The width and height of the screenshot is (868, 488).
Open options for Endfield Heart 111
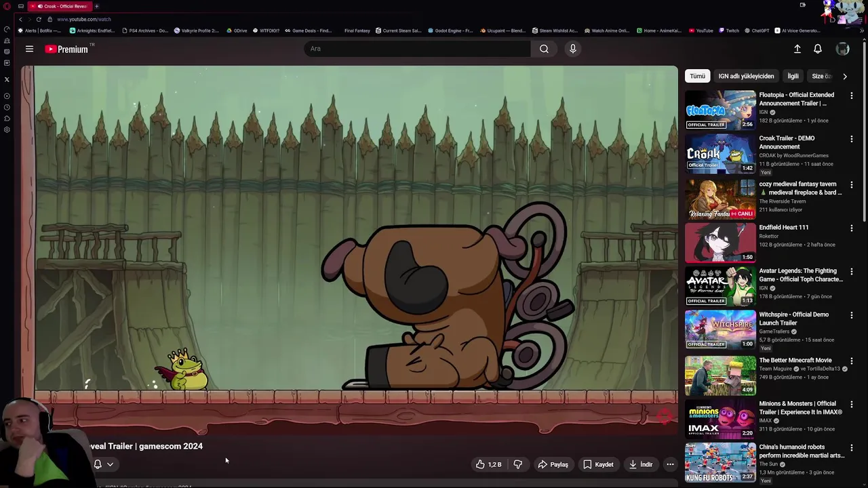pos(852,228)
